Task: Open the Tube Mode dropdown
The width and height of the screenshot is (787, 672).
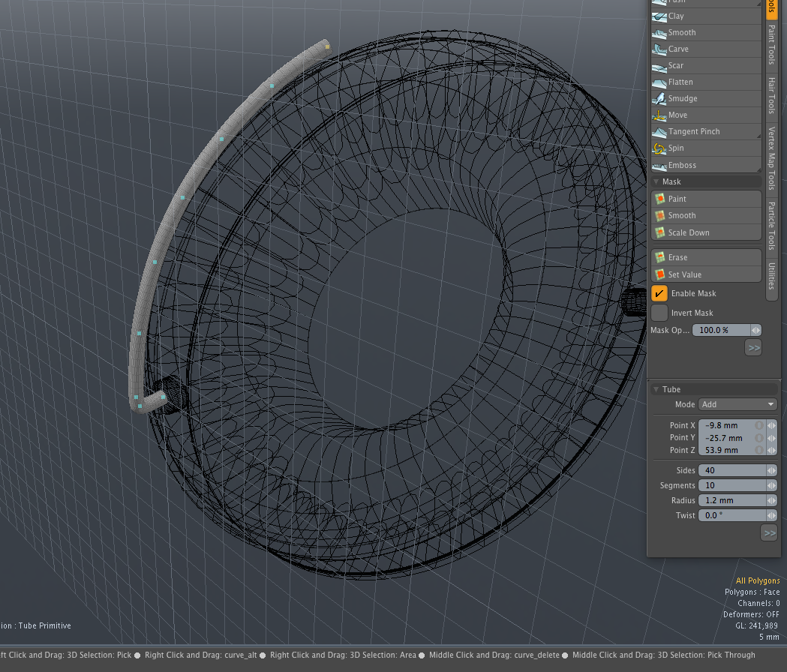Action: (x=737, y=404)
